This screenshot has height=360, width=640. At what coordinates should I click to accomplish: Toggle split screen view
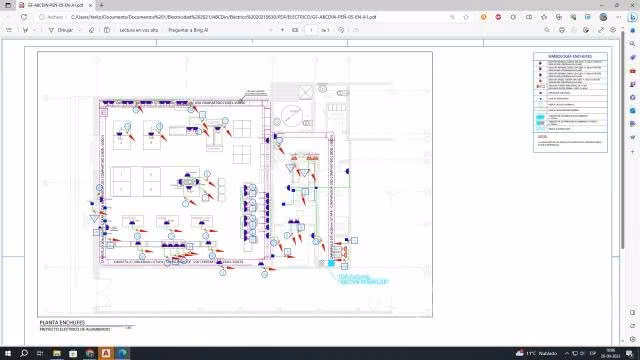tap(529, 17)
